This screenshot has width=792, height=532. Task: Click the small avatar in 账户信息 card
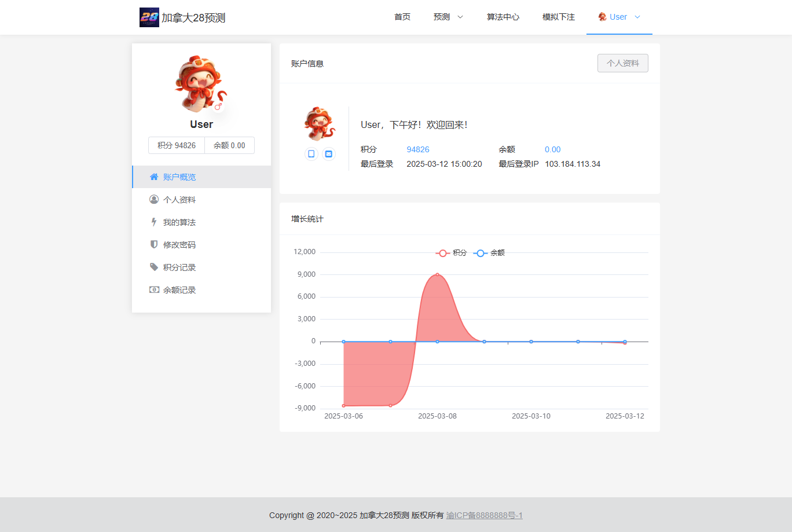(x=320, y=124)
